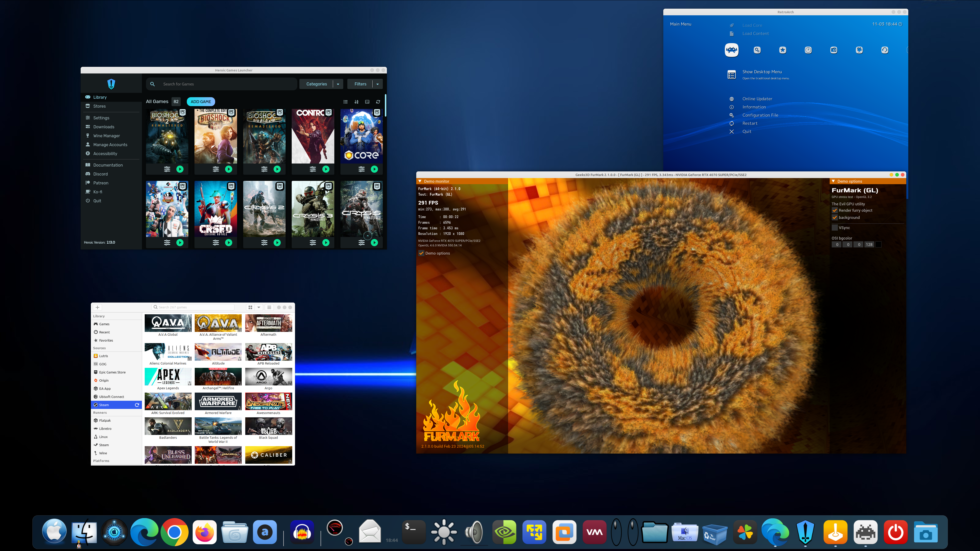
Task: Expand the Categories dropdown arrow
Action: [x=338, y=84]
